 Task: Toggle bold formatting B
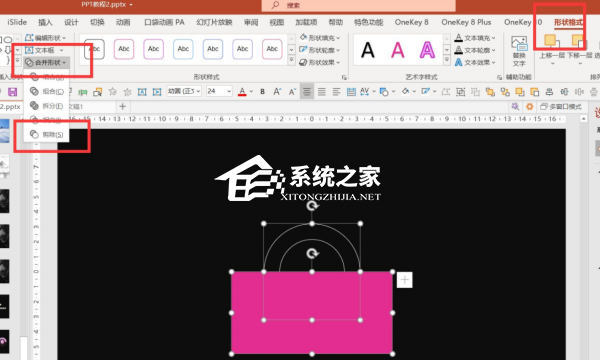click(262, 91)
